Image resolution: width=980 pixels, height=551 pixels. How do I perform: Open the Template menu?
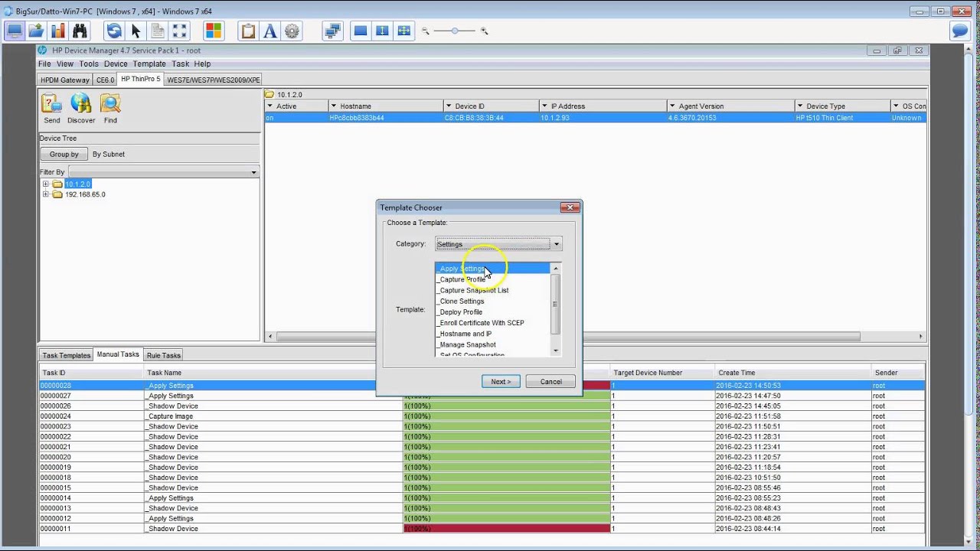coord(149,64)
